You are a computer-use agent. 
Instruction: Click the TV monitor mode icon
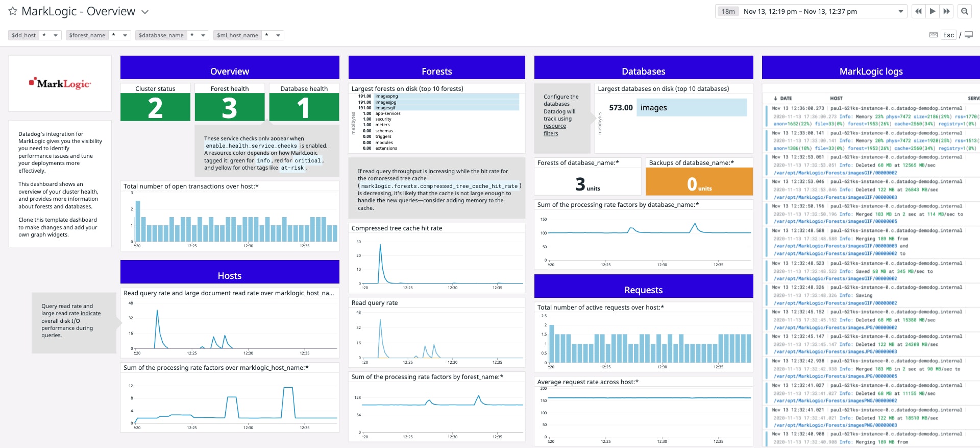969,35
